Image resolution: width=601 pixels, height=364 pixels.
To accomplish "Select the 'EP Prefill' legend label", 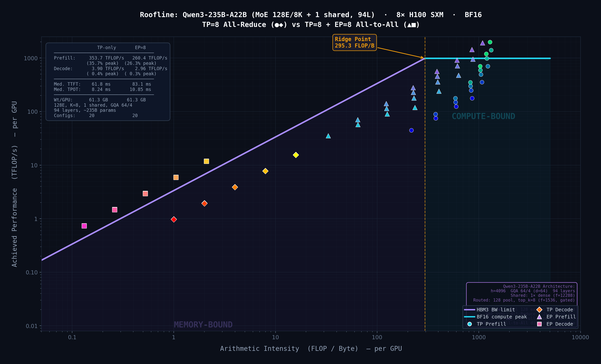I will [x=561, y=317].
